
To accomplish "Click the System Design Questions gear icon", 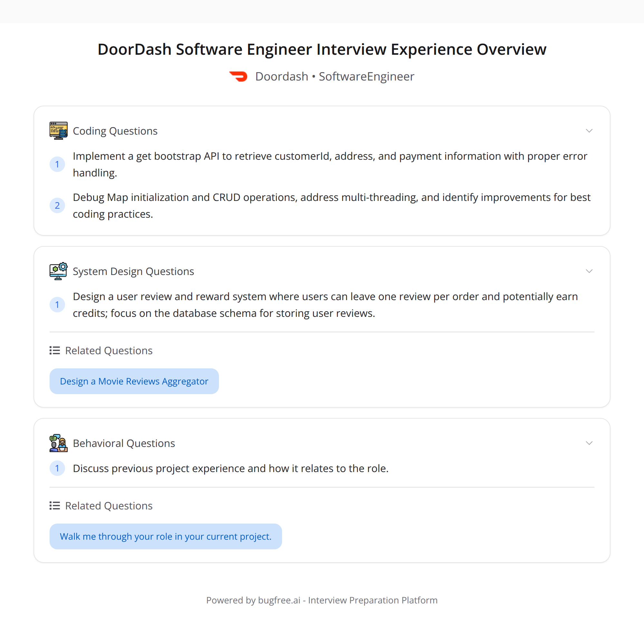I will coord(58,271).
